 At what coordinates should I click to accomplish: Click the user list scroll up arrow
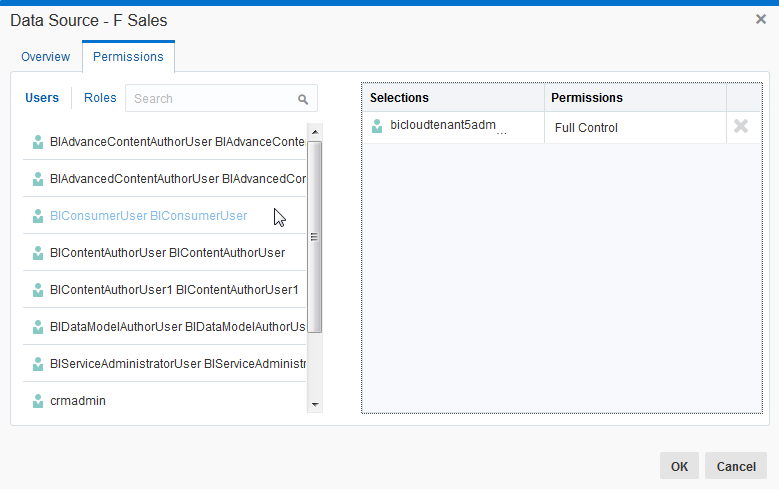(315, 132)
